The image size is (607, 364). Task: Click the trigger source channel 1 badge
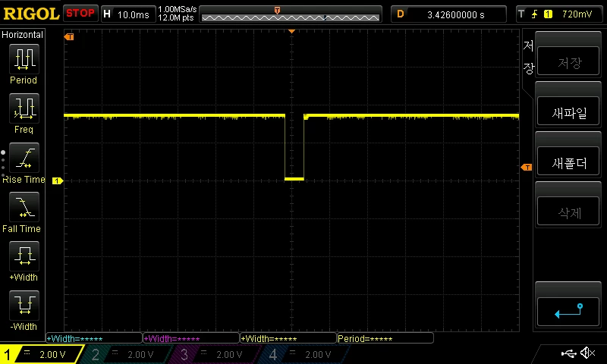pyautogui.click(x=548, y=14)
